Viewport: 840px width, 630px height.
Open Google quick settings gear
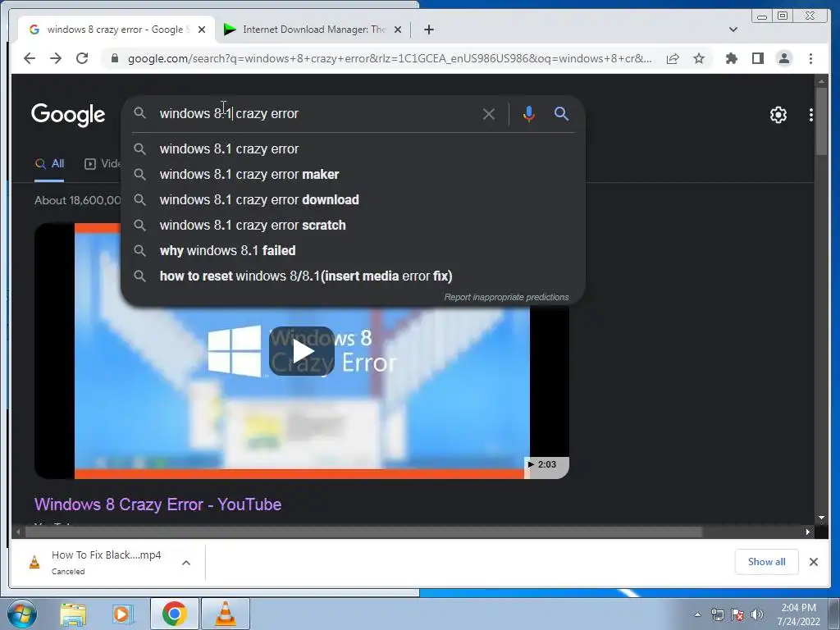coord(778,115)
